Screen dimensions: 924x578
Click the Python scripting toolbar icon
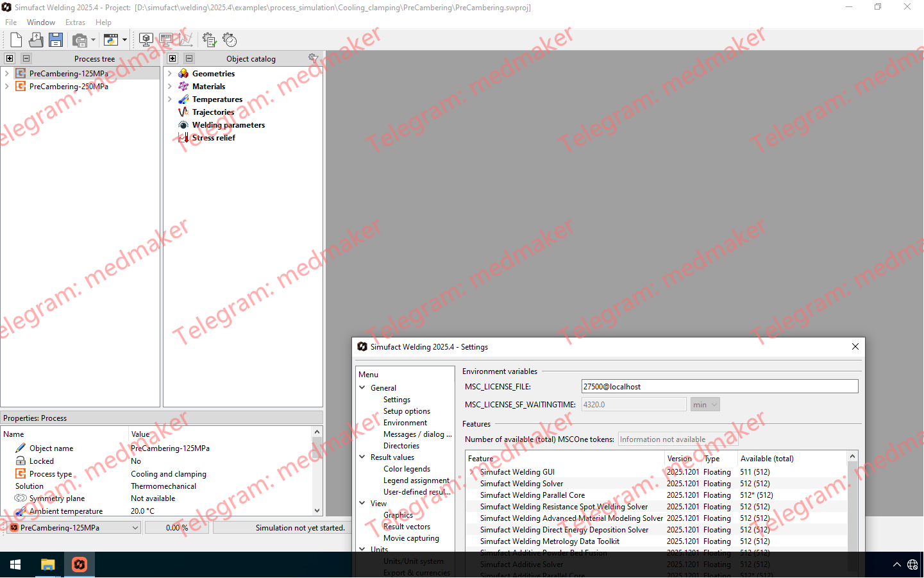point(111,40)
